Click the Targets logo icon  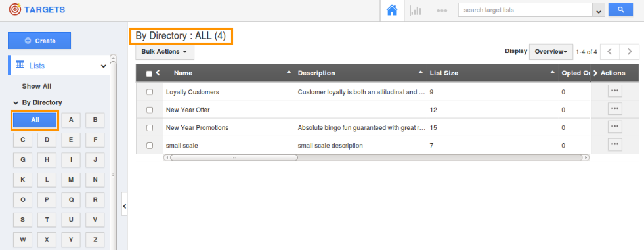[x=15, y=9]
